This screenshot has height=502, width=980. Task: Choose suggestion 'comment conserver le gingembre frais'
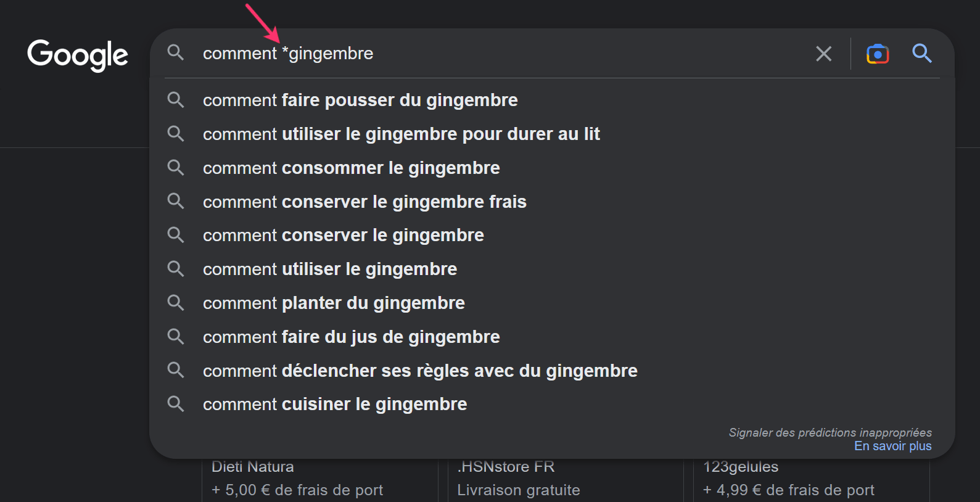click(364, 202)
